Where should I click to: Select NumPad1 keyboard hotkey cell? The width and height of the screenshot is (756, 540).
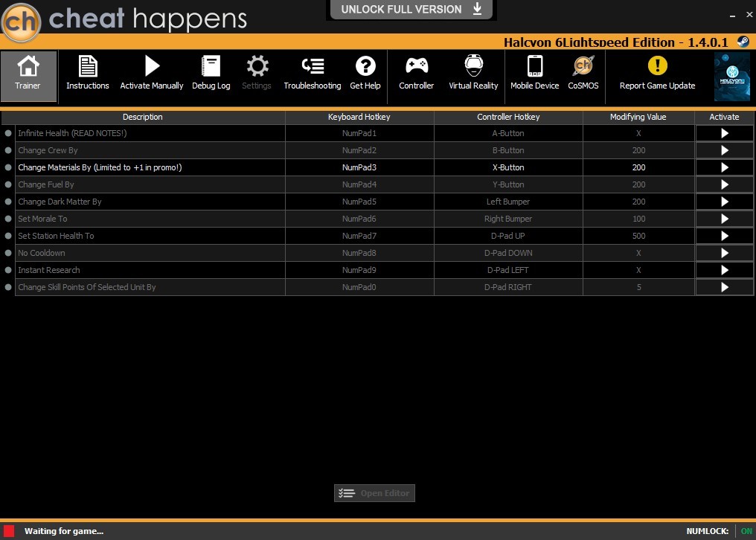coord(359,134)
